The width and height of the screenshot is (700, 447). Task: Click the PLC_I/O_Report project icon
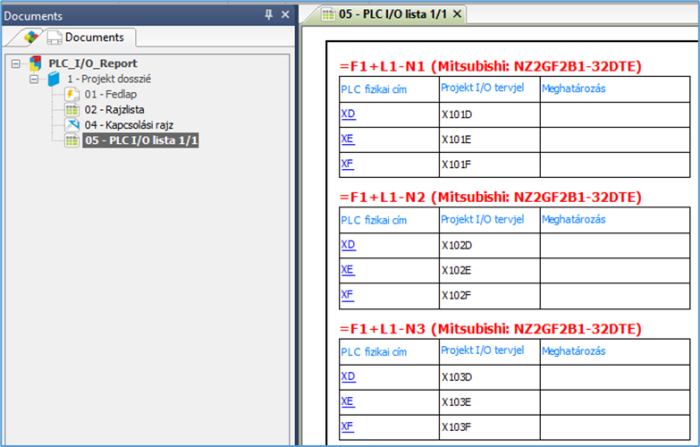[35, 63]
